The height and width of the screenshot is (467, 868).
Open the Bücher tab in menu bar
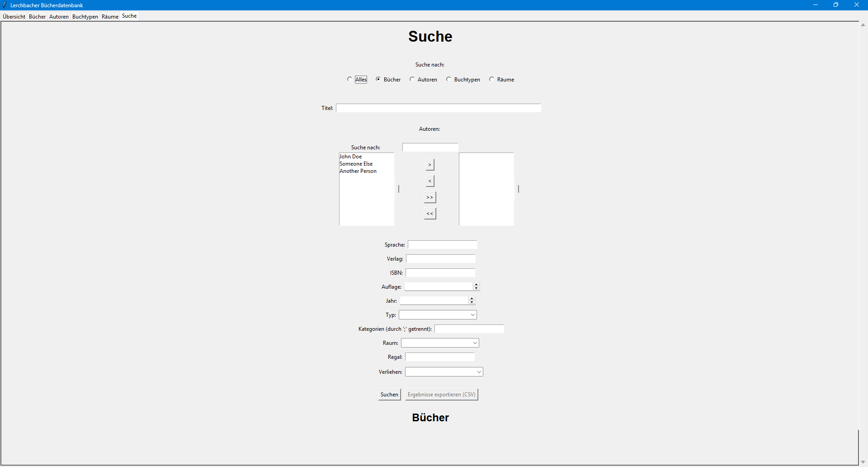tap(38, 17)
